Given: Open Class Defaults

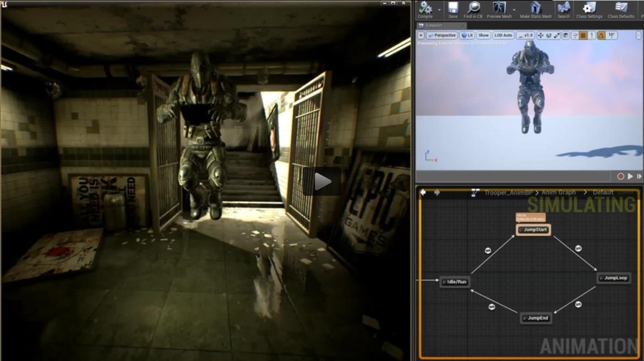Looking at the screenshot, I should (x=620, y=10).
